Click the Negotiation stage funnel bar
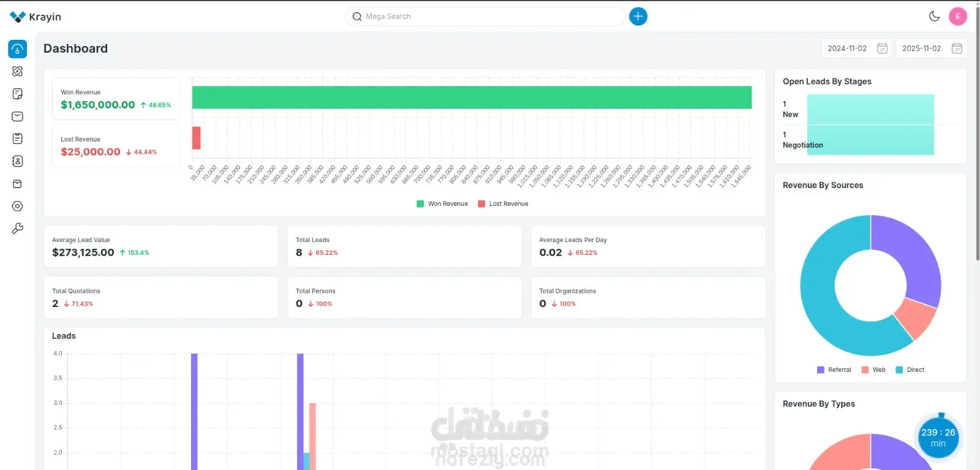This screenshot has width=980, height=470. pos(870,140)
